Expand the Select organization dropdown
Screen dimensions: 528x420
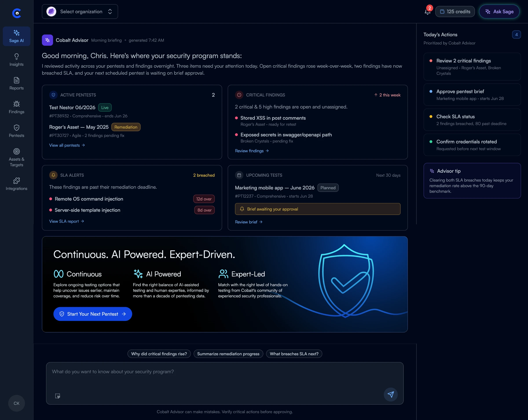[x=80, y=11]
